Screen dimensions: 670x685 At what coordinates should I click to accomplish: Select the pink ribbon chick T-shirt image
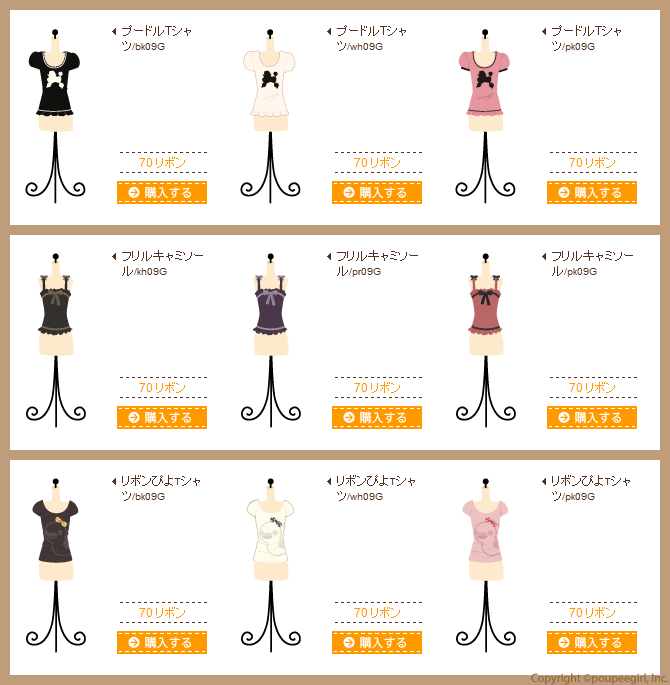pos(485,565)
